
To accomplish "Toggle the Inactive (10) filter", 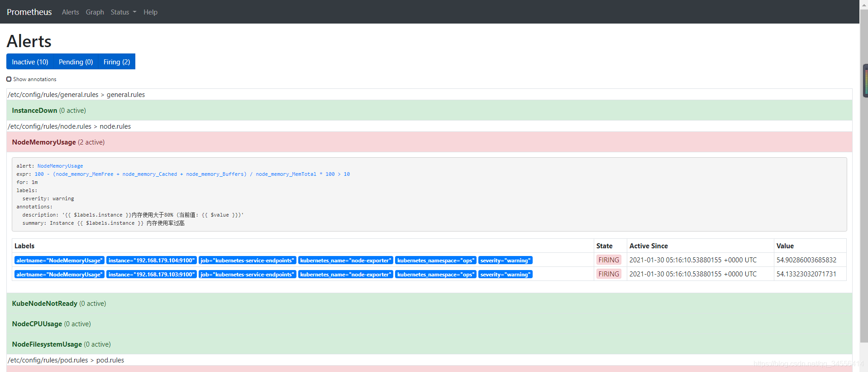I will (30, 62).
